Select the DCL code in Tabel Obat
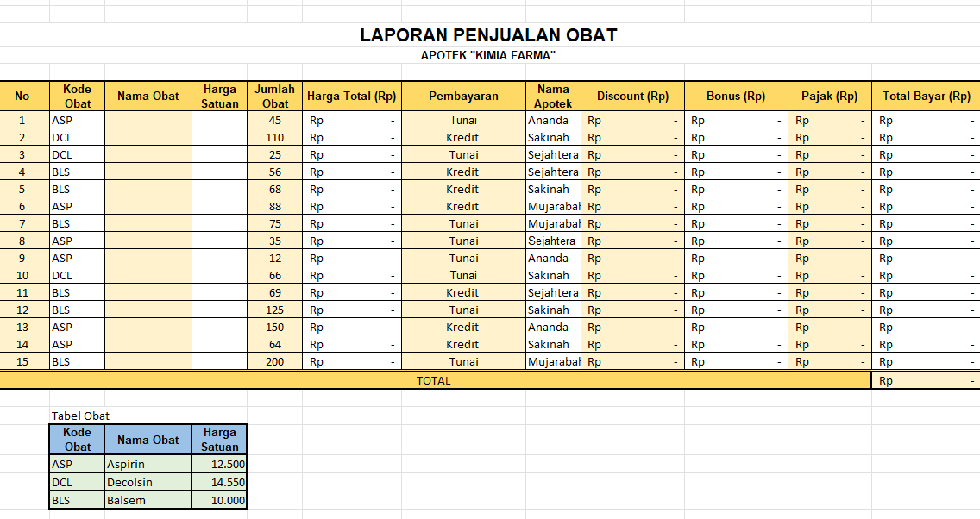This screenshot has height=519, width=980. coord(77,482)
